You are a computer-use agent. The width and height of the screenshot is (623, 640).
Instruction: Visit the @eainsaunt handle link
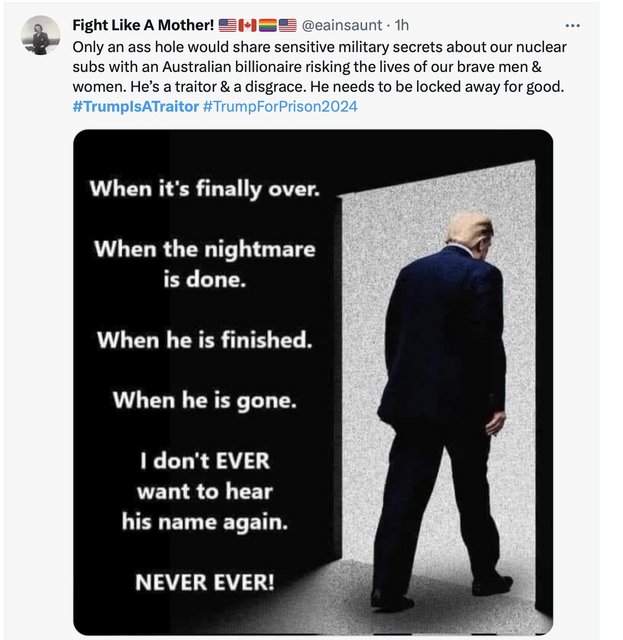(342, 25)
